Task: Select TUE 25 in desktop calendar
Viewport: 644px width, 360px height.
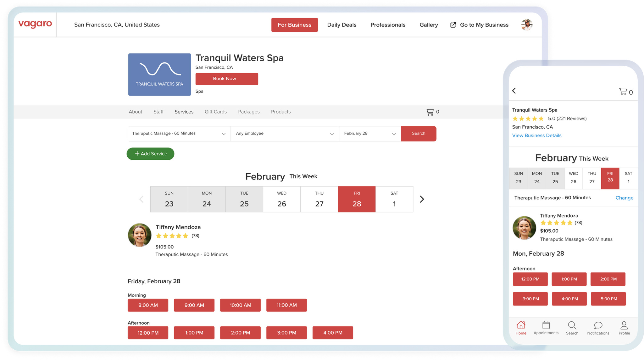Action: coord(244,199)
